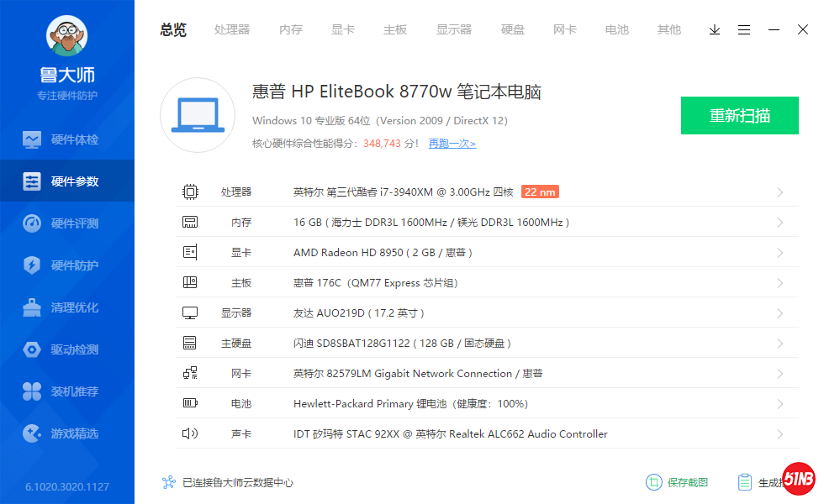Viewport: 824px width, 504px height.
Task: Open the hamburger menu icon
Action: pos(744,29)
